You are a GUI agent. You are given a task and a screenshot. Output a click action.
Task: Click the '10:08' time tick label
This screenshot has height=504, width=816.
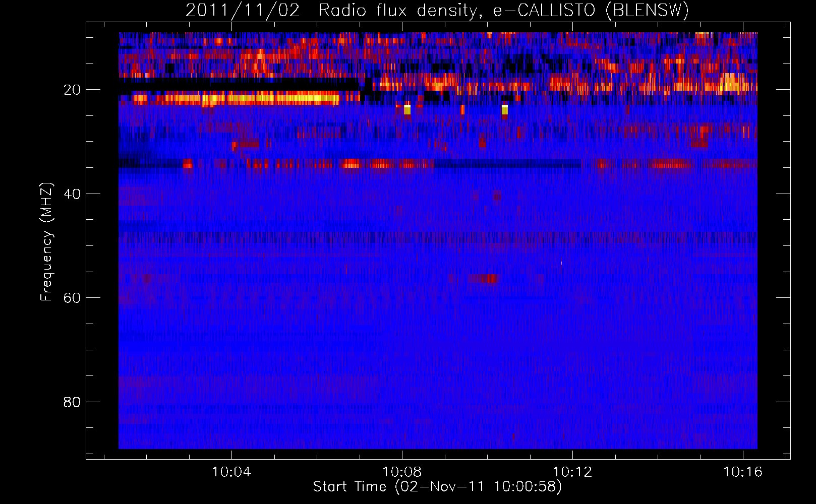(x=402, y=472)
